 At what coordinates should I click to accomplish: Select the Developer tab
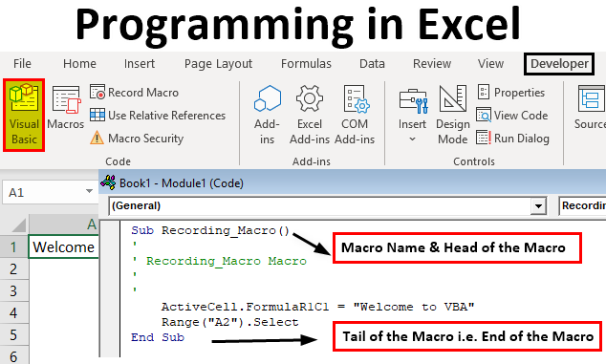click(x=559, y=64)
